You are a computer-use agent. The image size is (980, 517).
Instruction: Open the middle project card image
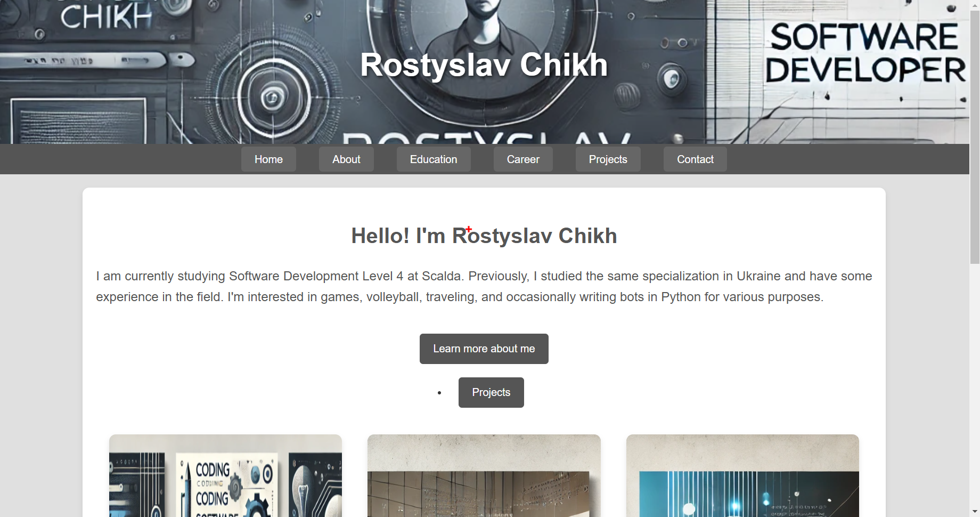coord(484,475)
